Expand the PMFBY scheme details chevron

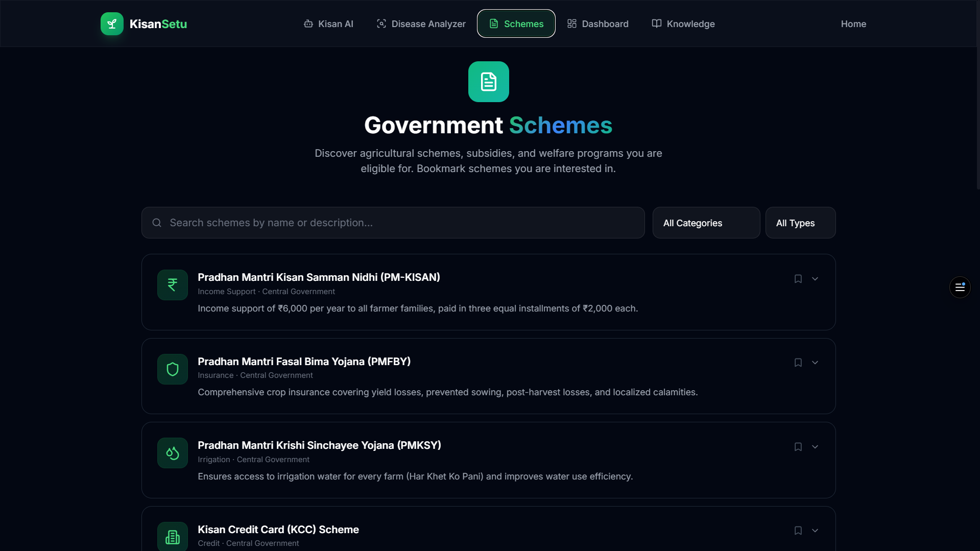[x=815, y=363]
